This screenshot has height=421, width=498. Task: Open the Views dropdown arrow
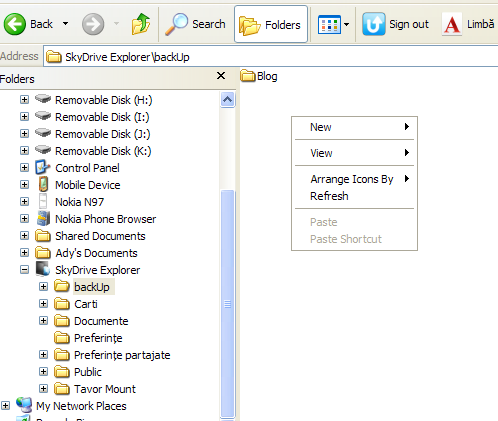pyautogui.click(x=347, y=24)
